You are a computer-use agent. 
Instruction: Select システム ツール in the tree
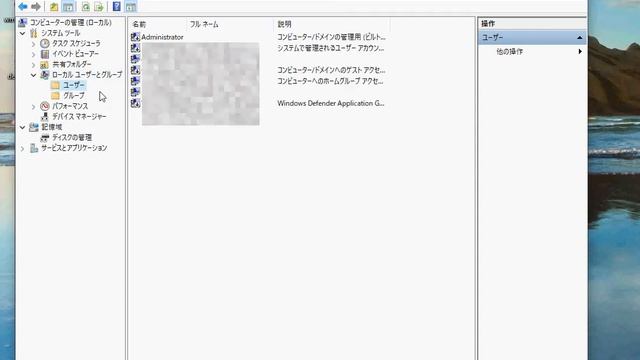(60, 33)
